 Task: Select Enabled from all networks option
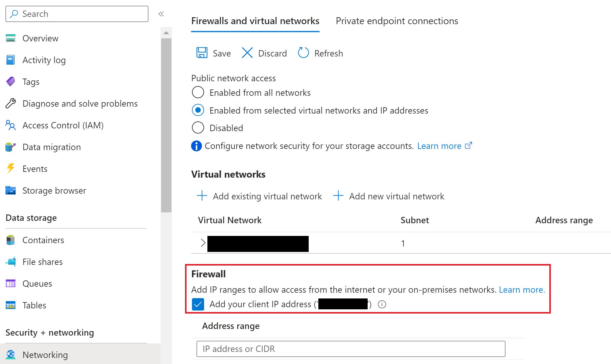point(198,92)
